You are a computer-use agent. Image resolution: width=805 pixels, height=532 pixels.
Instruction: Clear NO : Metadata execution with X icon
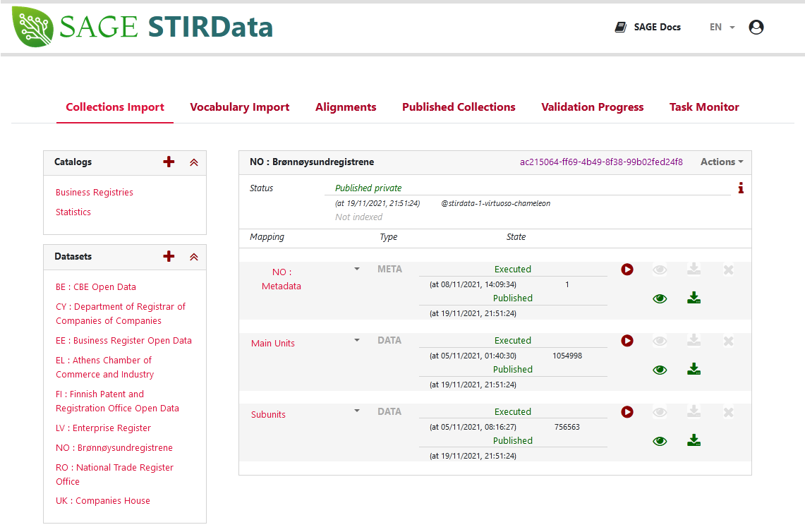[728, 270]
